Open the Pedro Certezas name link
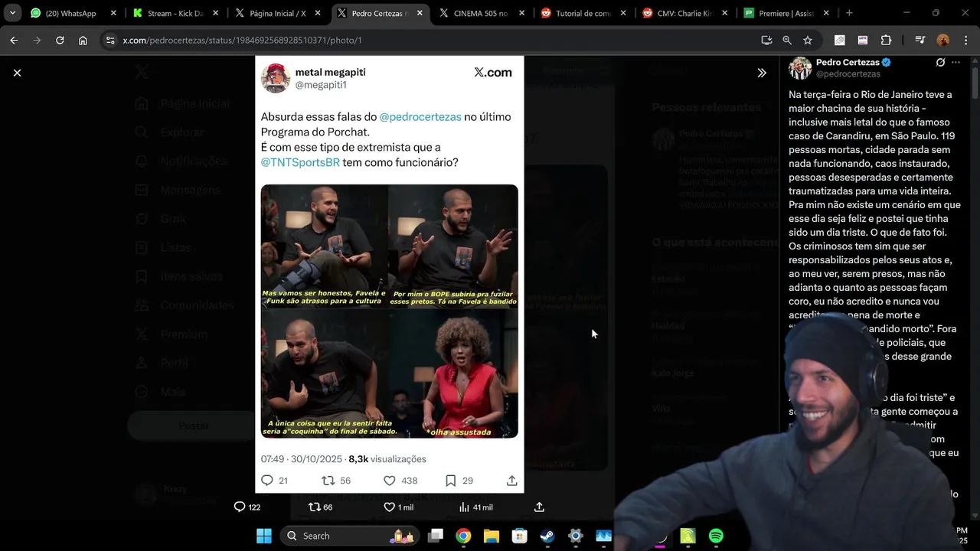 (848, 63)
